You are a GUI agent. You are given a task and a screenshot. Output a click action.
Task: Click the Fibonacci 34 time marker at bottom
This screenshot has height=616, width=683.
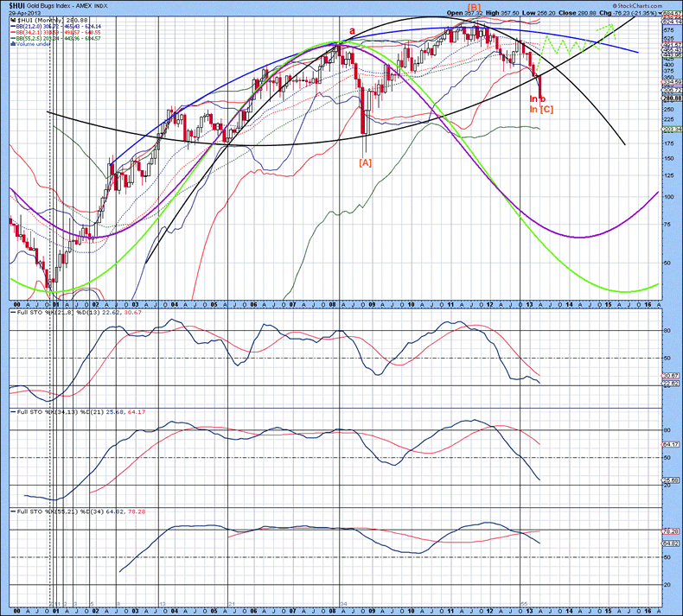(x=343, y=603)
